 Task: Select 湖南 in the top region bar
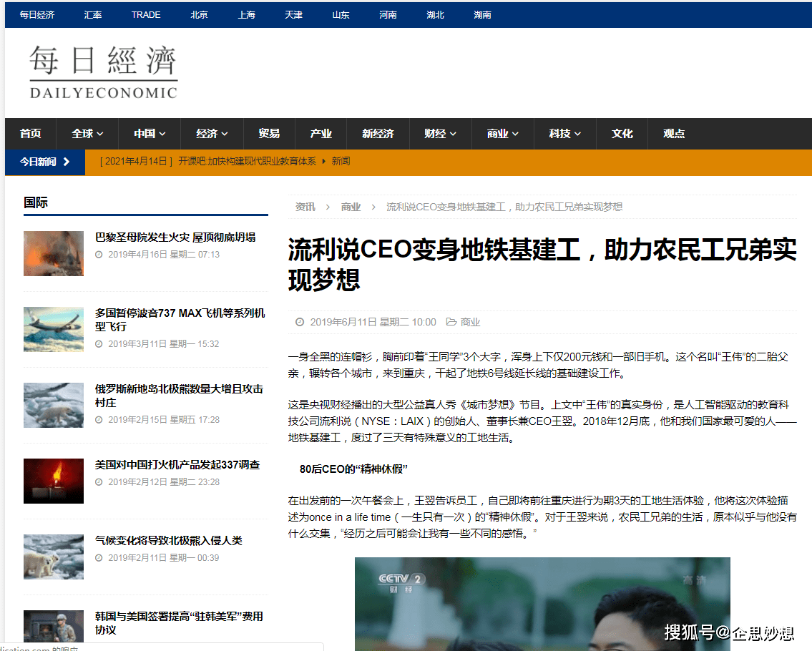tap(483, 15)
